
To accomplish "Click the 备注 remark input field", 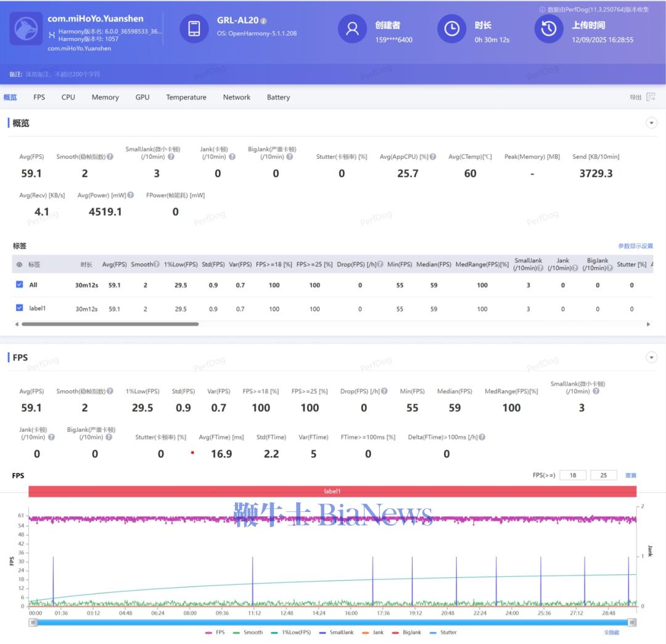I will 62,75.
